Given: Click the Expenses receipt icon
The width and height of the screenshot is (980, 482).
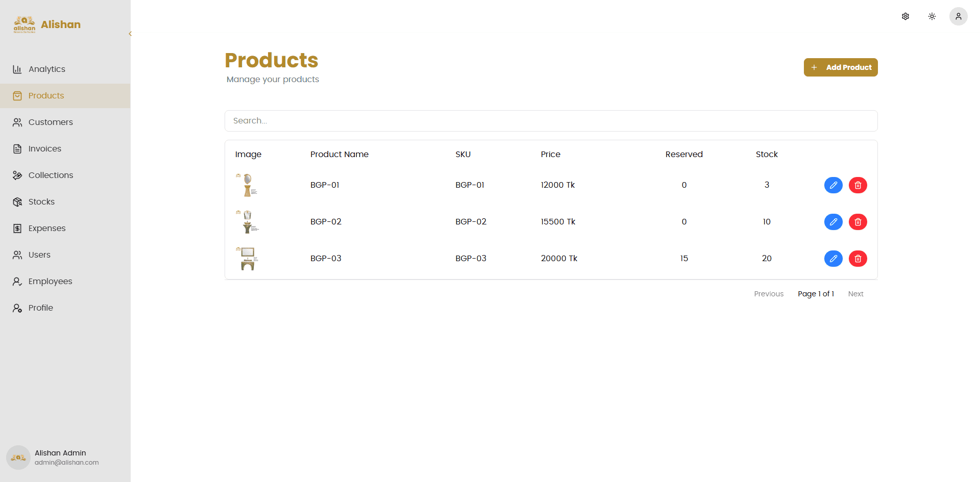Looking at the screenshot, I should [17, 229].
